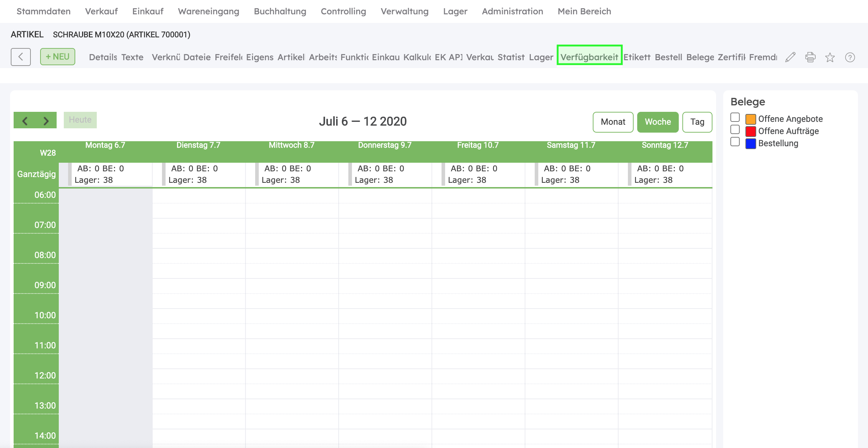Open the help question mark icon
868x448 pixels.
(850, 57)
